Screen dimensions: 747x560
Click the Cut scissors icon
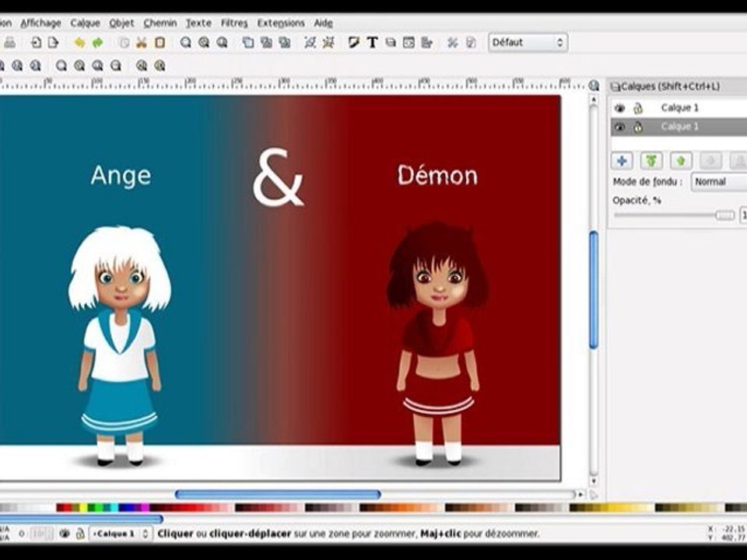141,43
